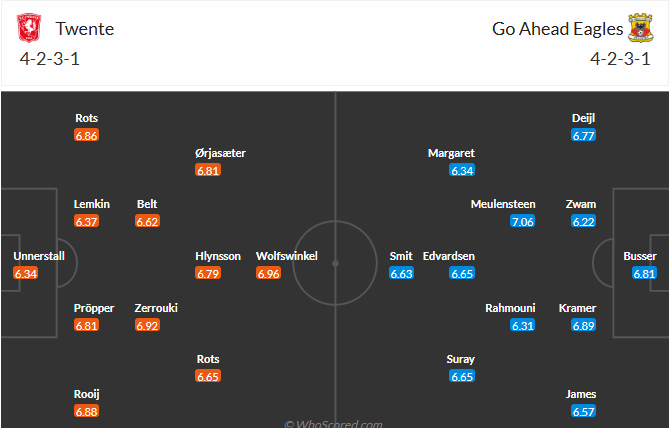
Task: Open player Hlynsson's name label
Action: click(218, 256)
